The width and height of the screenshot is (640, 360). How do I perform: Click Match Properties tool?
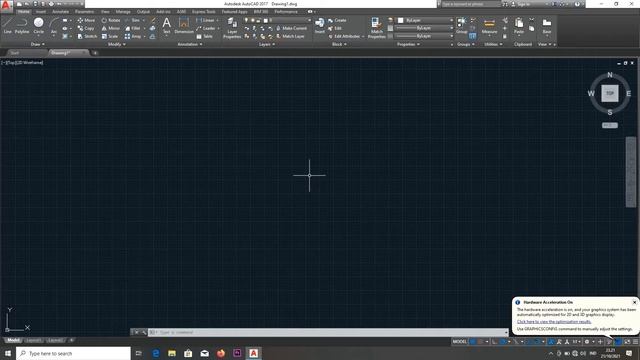[x=376, y=28]
